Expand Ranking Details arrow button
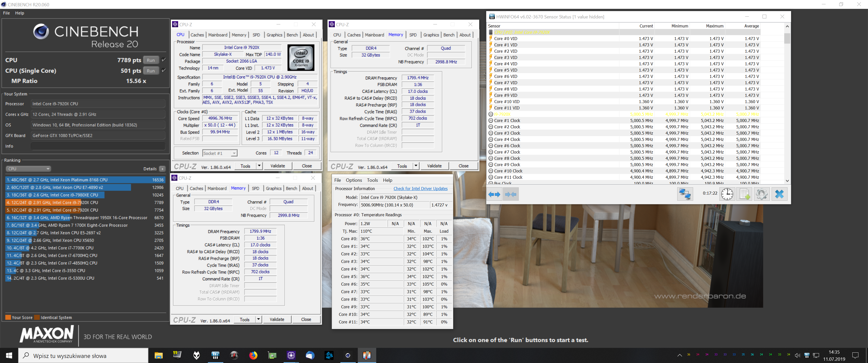The image size is (868, 363). [x=162, y=169]
